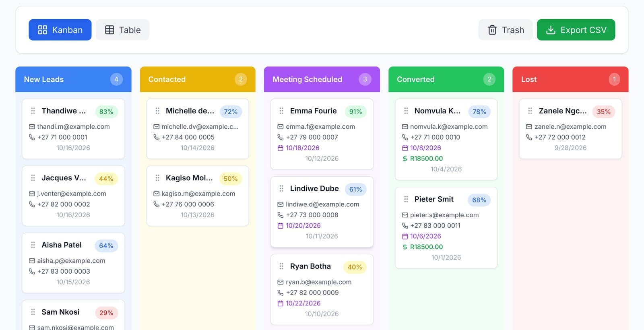Screen dimensions: 644x330
Task: Click Pieter Smit's R18500.00 amount
Action: [x=426, y=247]
